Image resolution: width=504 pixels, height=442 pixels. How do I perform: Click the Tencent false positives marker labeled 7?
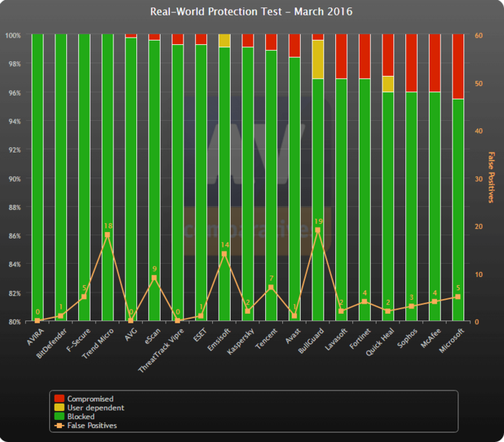click(271, 287)
